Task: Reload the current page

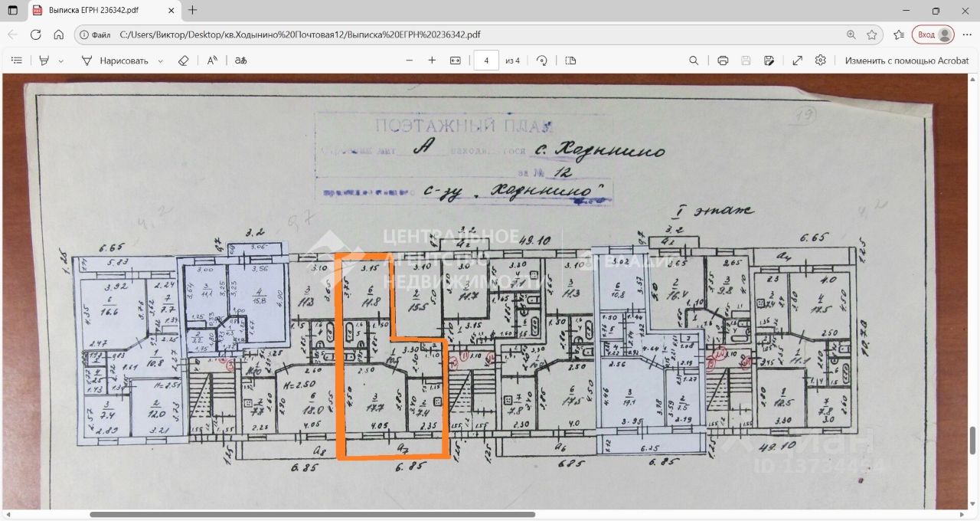Action: click(x=35, y=34)
